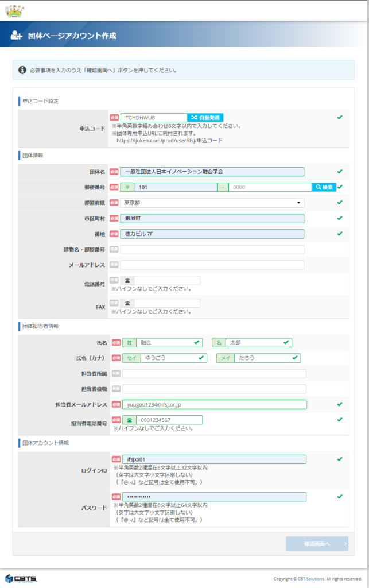Click the ログインID input field
Viewport: 369px width, 588px height.
coord(213,459)
